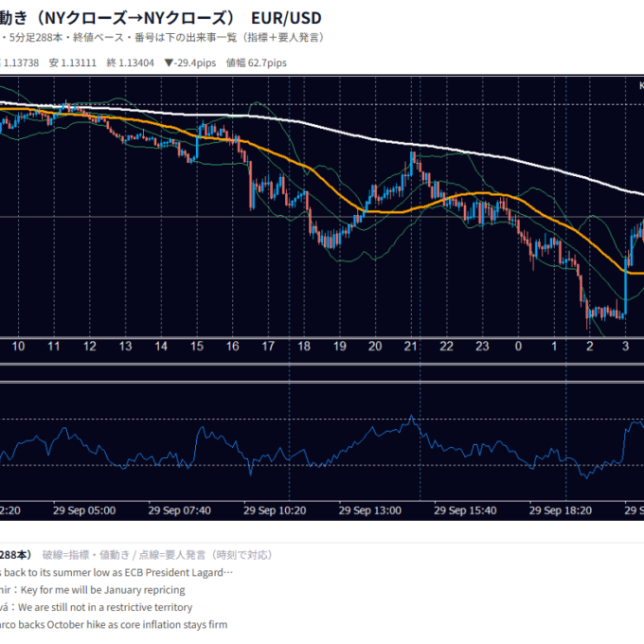644x644 pixels.
Task: Click the hour 18 axis label
Action: [304, 347]
